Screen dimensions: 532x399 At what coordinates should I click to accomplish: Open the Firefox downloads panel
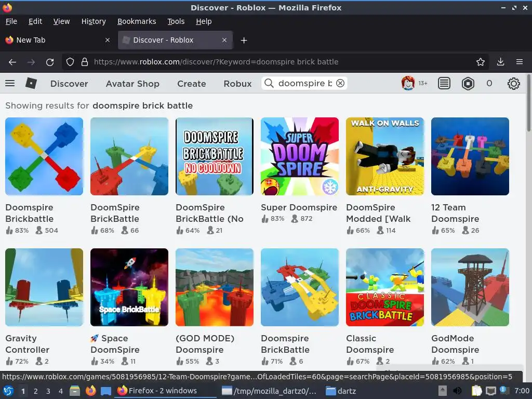click(500, 62)
